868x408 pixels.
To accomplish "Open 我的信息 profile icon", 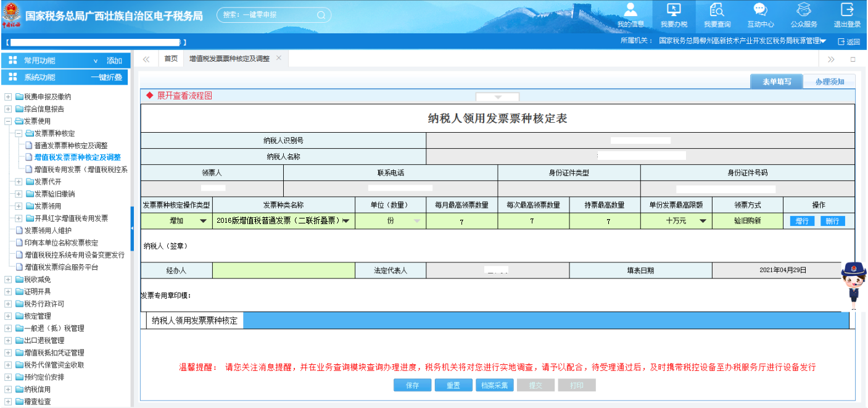I will click(630, 10).
